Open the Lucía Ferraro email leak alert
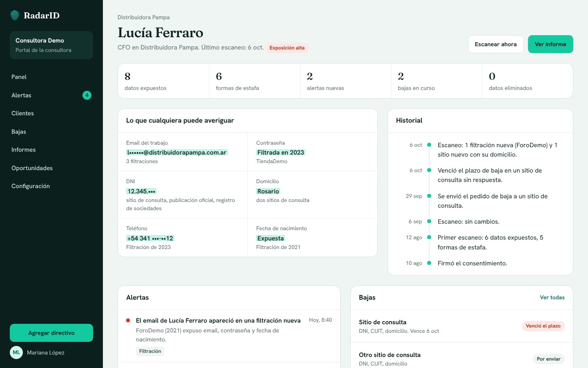This screenshot has height=368, width=588. (x=229, y=336)
